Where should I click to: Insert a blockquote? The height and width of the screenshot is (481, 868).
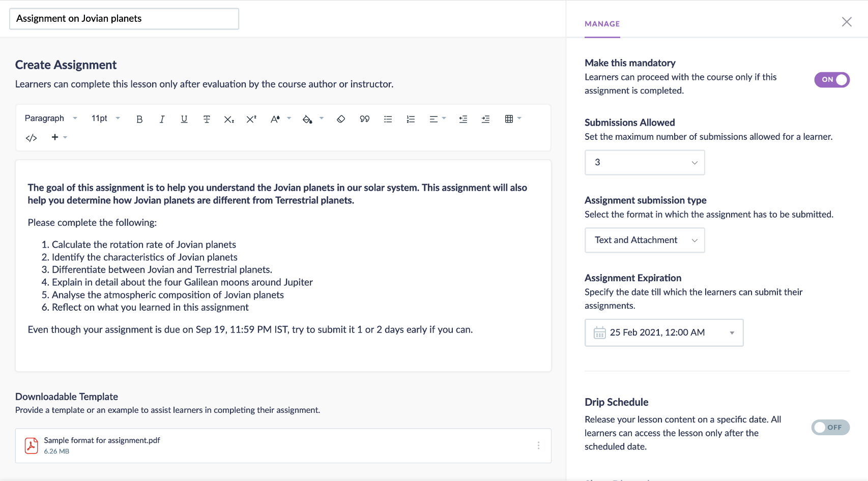(x=365, y=119)
